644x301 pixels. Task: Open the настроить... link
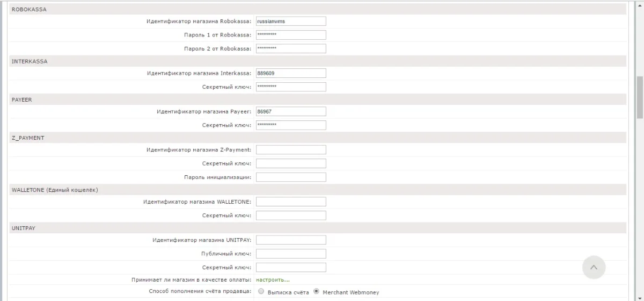tap(273, 279)
